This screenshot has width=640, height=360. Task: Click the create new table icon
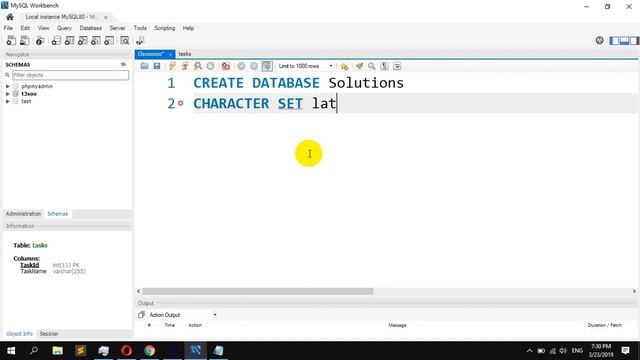pos(69,40)
